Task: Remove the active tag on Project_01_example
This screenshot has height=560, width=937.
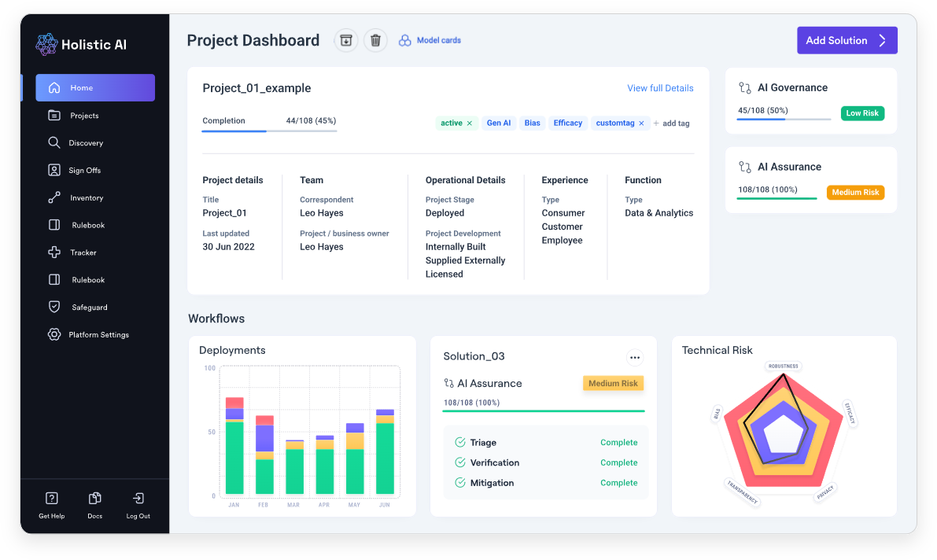Action: (469, 123)
